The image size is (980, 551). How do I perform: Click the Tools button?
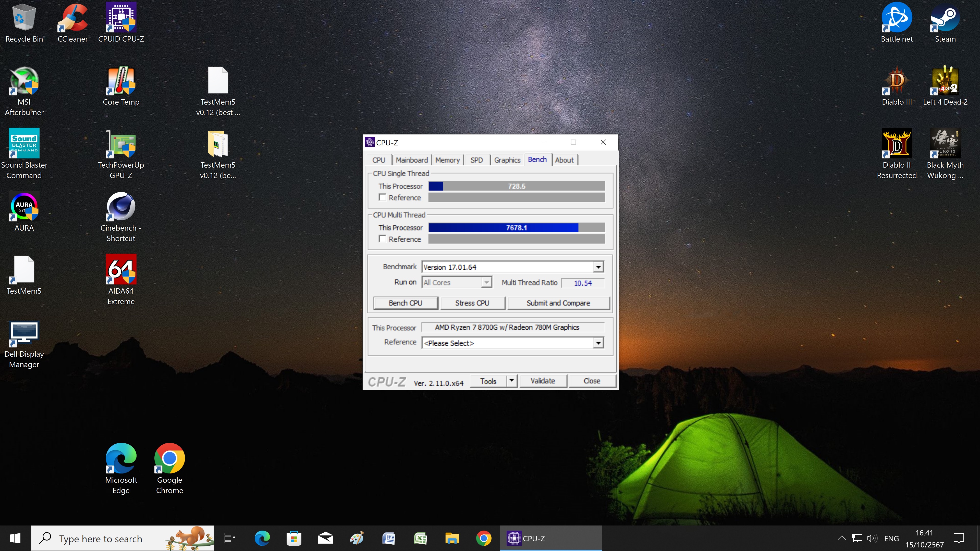pos(488,381)
